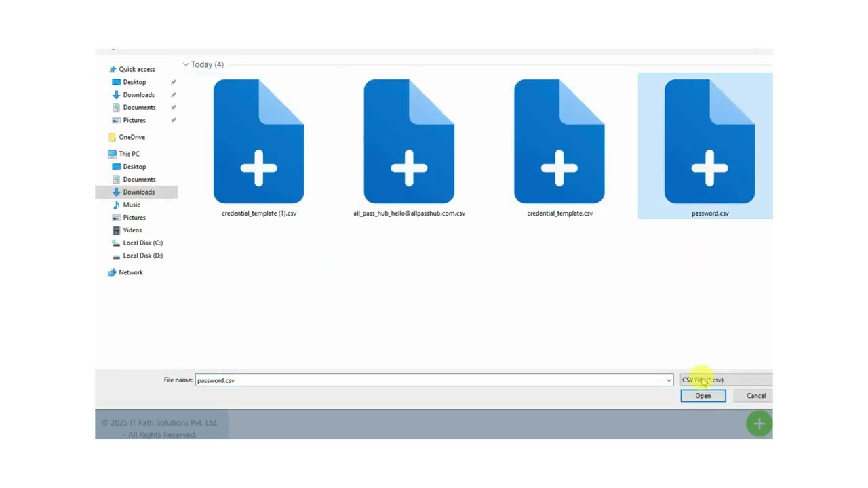Click the Pictures icon under This PC

pos(117,218)
